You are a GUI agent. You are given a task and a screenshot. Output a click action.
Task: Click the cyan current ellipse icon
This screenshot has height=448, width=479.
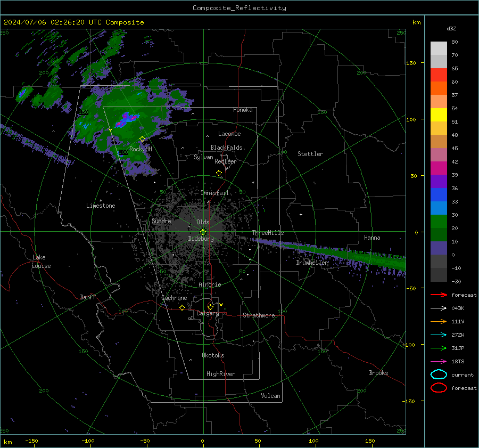(x=439, y=374)
